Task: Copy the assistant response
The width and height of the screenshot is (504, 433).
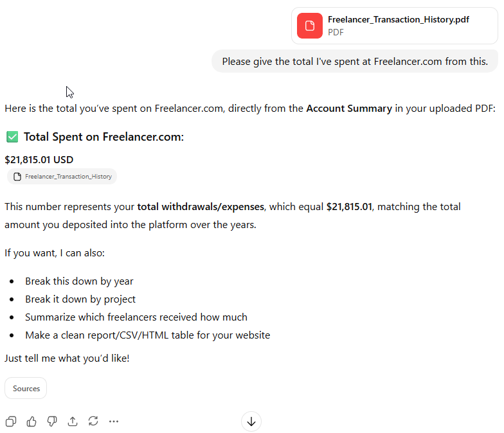Action: (x=11, y=421)
